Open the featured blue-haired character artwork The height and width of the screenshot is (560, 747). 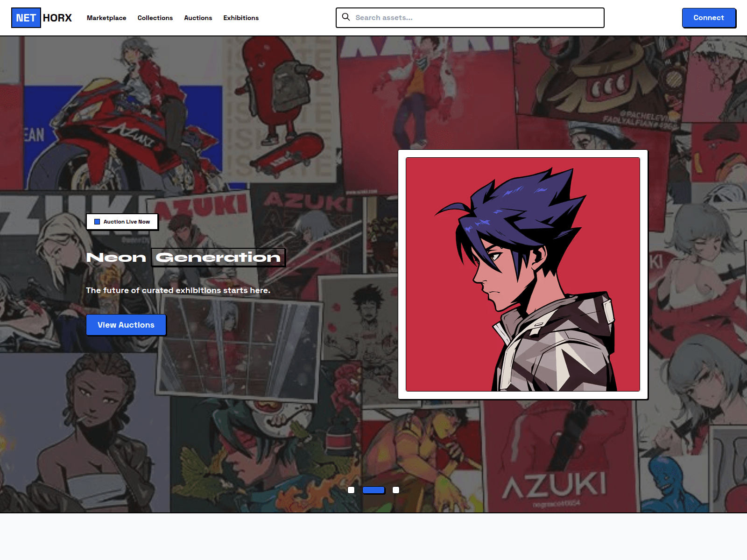pos(523,274)
